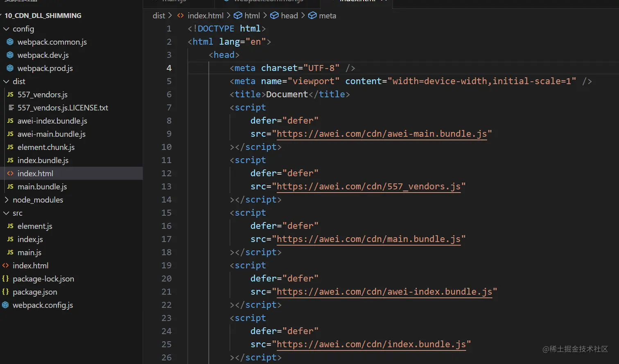Collapse the dist folder chevron
This screenshot has height=364, width=619.
(6, 81)
